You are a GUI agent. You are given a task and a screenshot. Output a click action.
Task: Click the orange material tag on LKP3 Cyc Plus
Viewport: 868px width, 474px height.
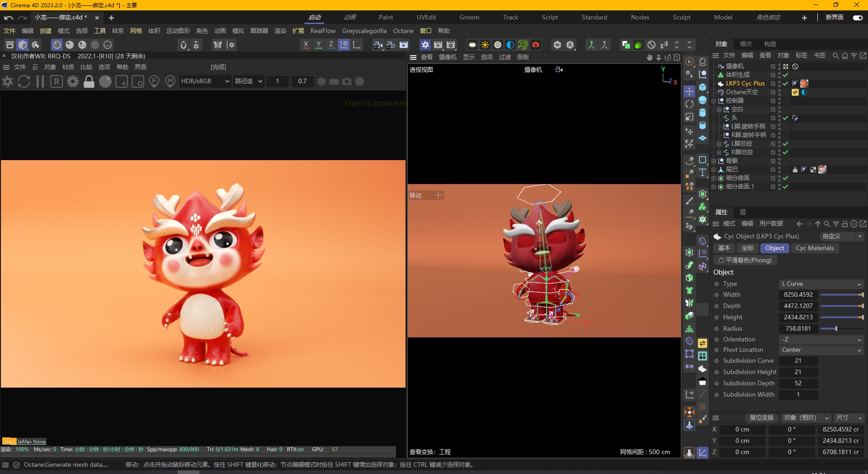point(804,84)
